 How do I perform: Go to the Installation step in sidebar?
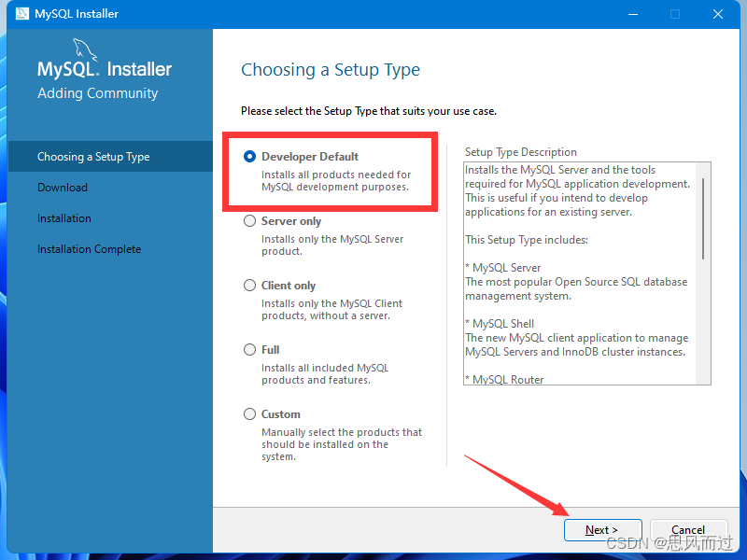pyautogui.click(x=64, y=218)
